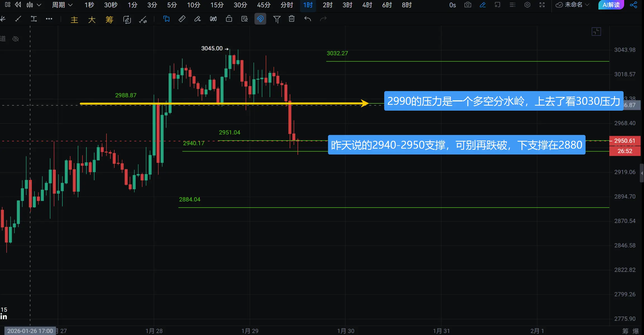Toggle the lock drawings icon

(229, 19)
